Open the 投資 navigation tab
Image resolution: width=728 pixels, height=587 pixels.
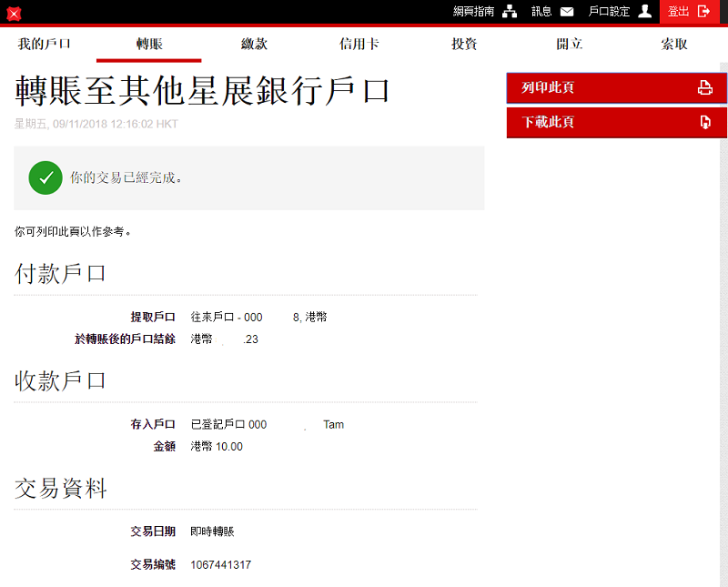click(464, 44)
